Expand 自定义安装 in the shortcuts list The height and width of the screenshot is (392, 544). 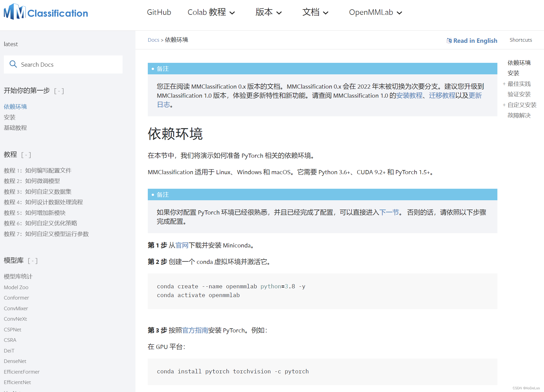point(504,105)
